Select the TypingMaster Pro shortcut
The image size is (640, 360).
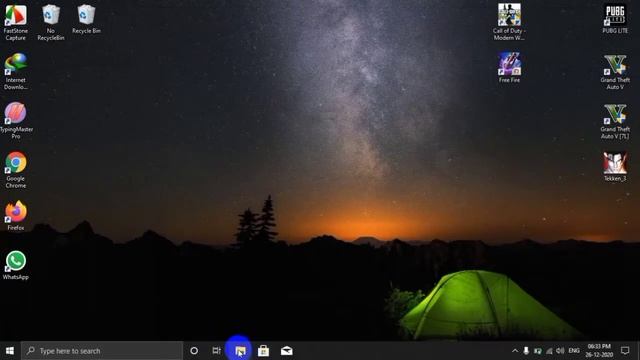coord(16,121)
